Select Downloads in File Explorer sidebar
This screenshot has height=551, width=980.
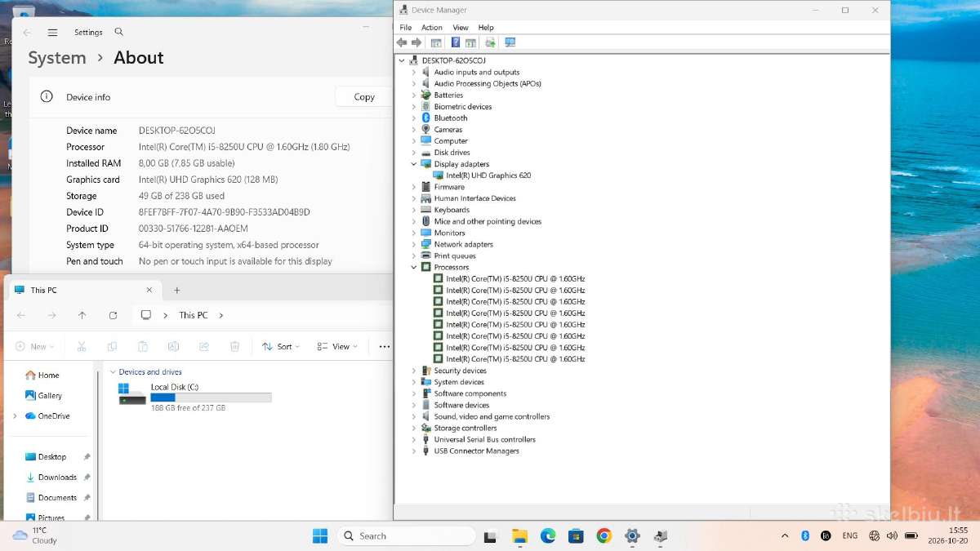point(57,478)
